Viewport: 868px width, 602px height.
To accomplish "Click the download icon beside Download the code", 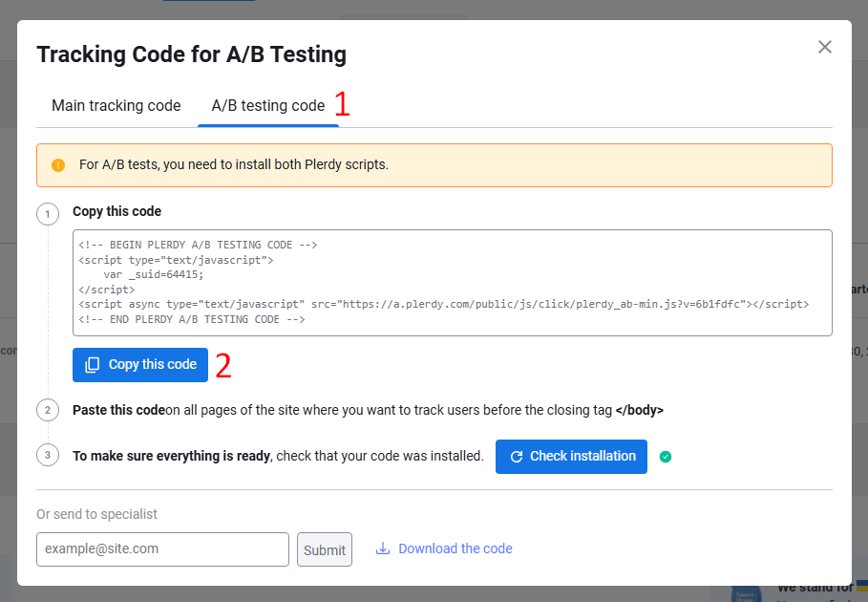I will click(383, 548).
